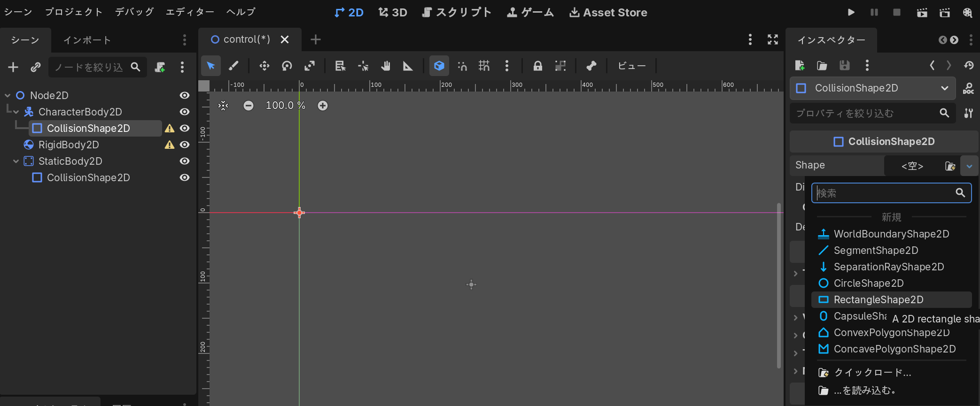Hide the CollisionShape2D under StaticBody2D

[185, 177]
